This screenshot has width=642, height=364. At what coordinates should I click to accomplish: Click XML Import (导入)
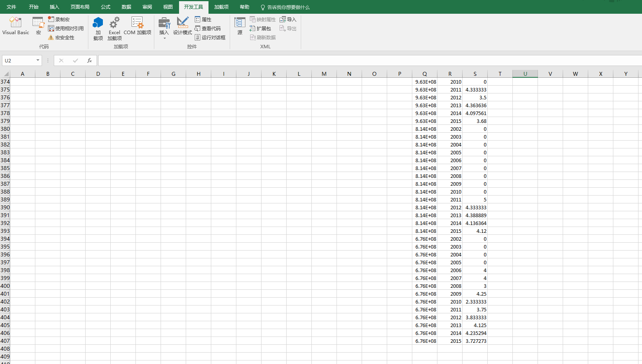(288, 19)
